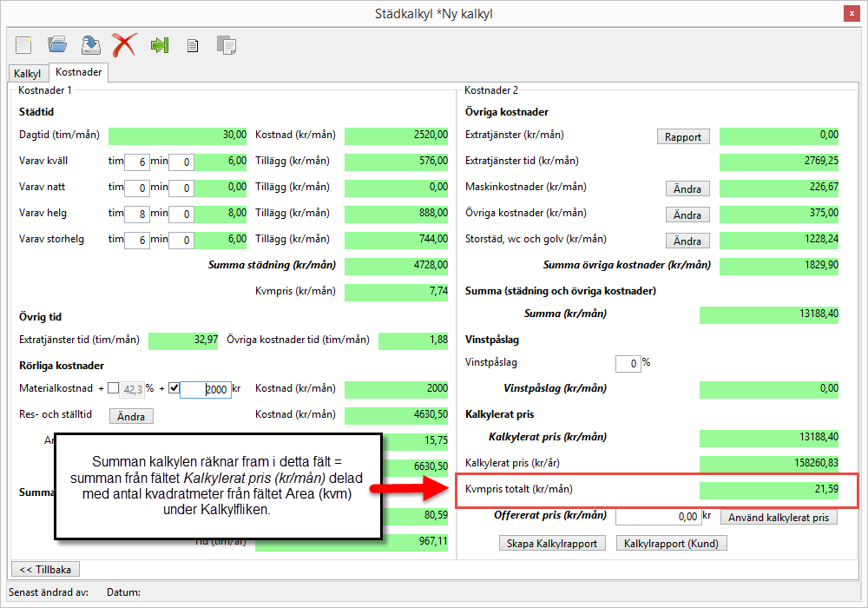
Task: Click the green arrow toolbar icon
Action: tap(159, 45)
